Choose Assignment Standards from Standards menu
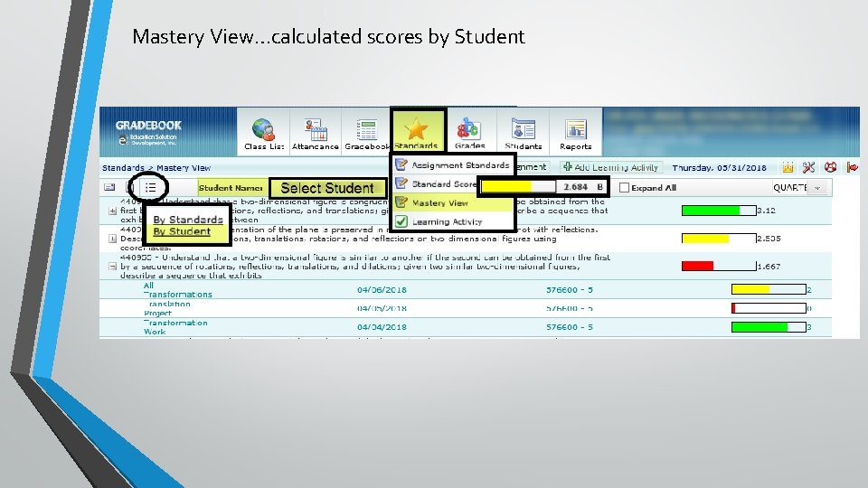Image resolution: width=868 pixels, height=488 pixels. [460, 164]
